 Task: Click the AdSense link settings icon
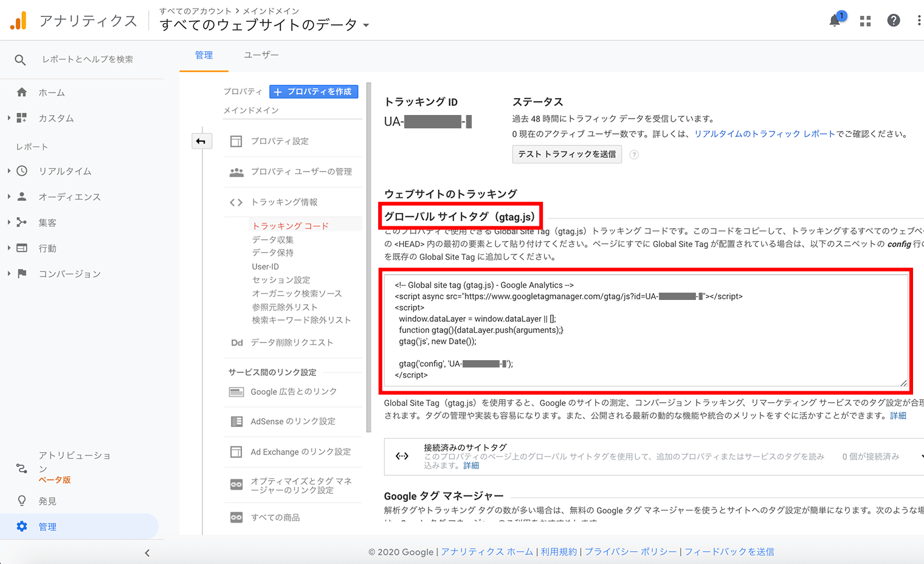pos(236,422)
